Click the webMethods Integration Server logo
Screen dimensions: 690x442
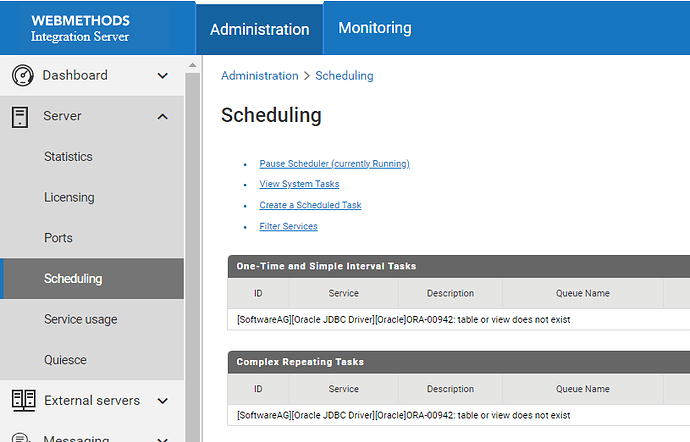(x=81, y=28)
